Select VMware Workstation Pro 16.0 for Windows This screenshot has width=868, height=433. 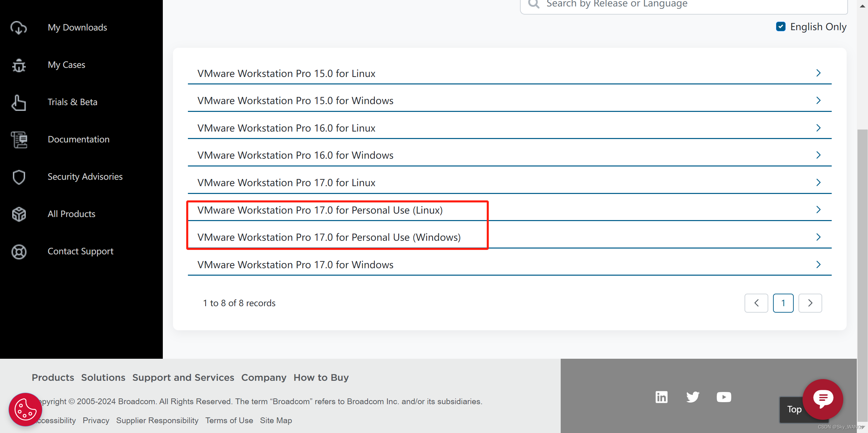tap(295, 155)
